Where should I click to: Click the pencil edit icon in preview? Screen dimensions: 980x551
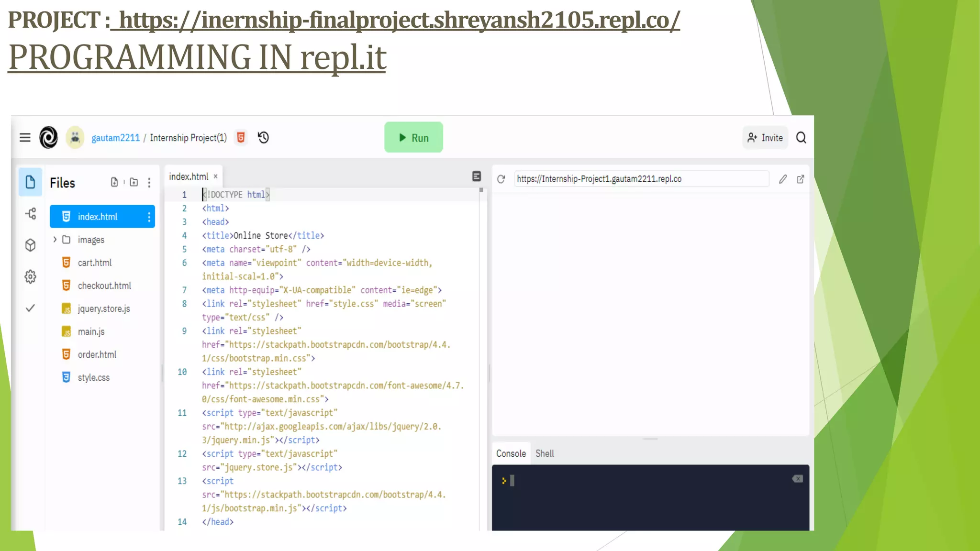coord(783,179)
